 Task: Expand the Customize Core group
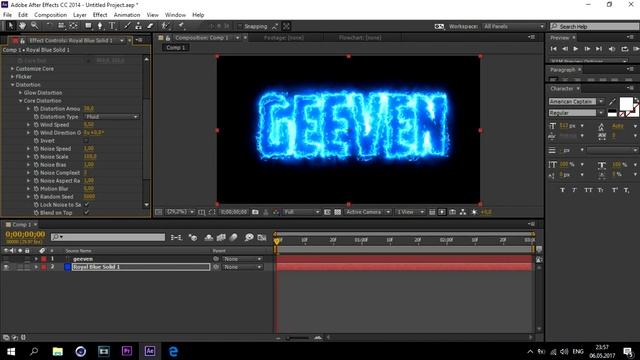pyautogui.click(x=12, y=69)
